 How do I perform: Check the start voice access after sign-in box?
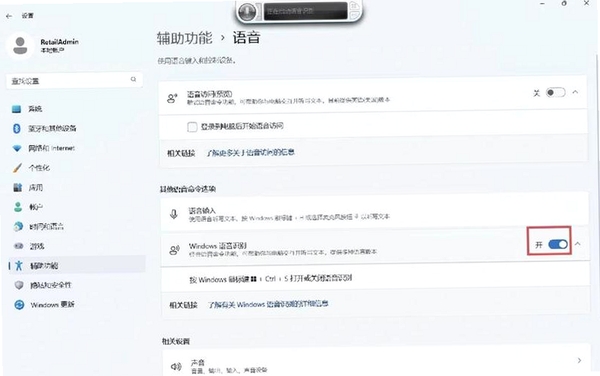[x=192, y=127]
